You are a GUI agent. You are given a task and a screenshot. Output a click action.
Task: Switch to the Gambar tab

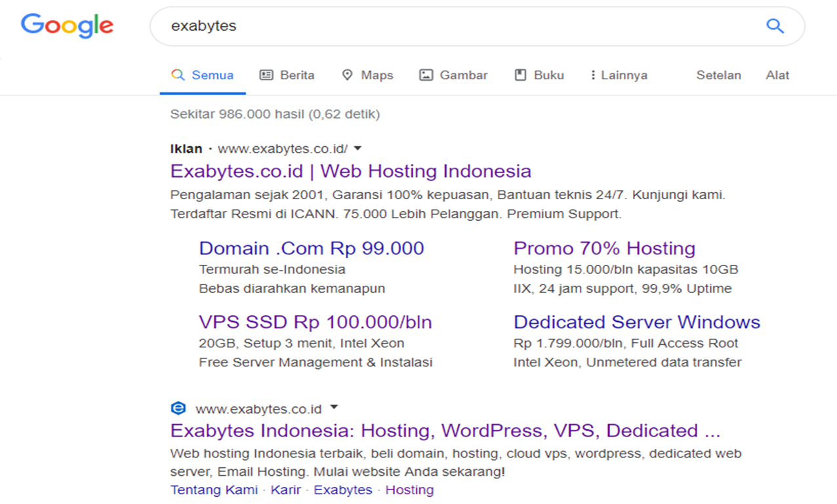tap(453, 75)
